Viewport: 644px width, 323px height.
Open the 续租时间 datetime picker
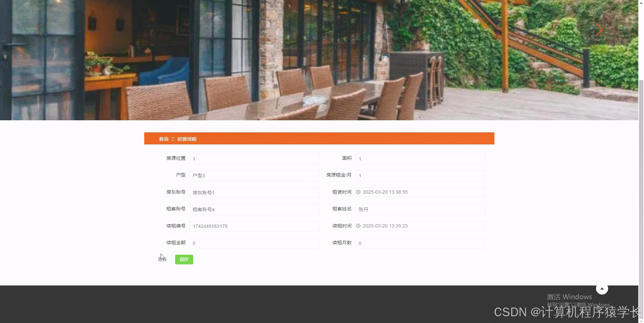coord(420,226)
